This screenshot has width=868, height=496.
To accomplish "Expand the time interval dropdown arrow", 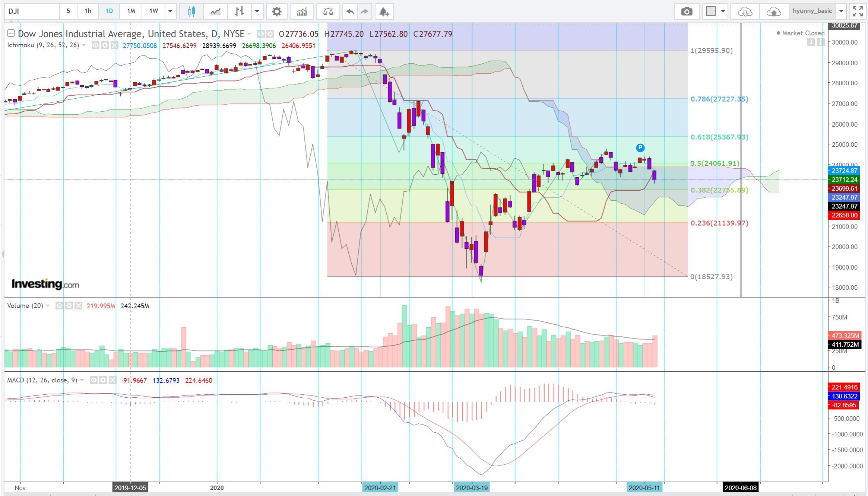I will (170, 11).
